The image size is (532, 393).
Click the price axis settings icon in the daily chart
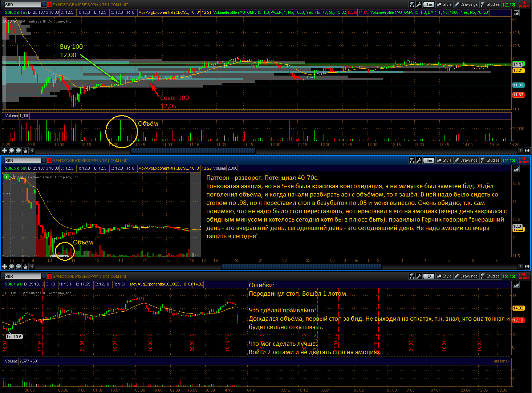click(x=516, y=284)
